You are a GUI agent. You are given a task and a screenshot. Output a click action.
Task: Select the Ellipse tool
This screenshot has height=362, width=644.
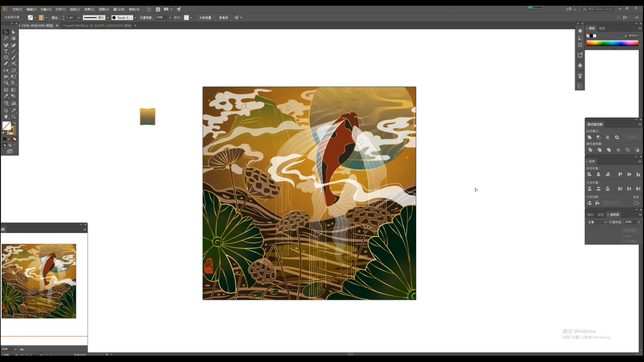(6, 58)
